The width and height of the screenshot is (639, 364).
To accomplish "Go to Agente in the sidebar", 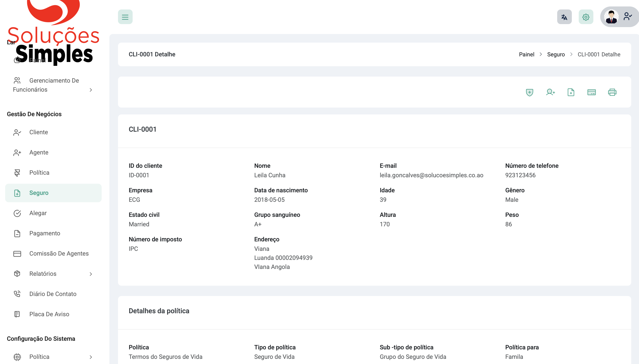I will coord(39,153).
